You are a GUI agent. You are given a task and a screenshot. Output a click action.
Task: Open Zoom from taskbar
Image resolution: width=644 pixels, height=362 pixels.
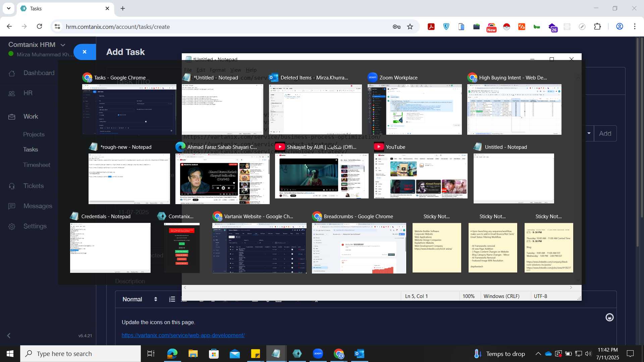tap(318, 354)
